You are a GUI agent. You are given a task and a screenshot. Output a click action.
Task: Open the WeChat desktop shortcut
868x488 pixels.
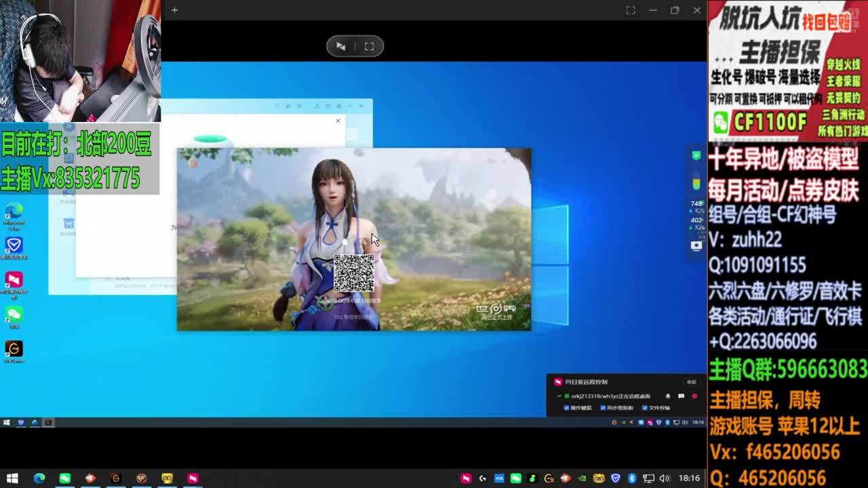coord(14,314)
